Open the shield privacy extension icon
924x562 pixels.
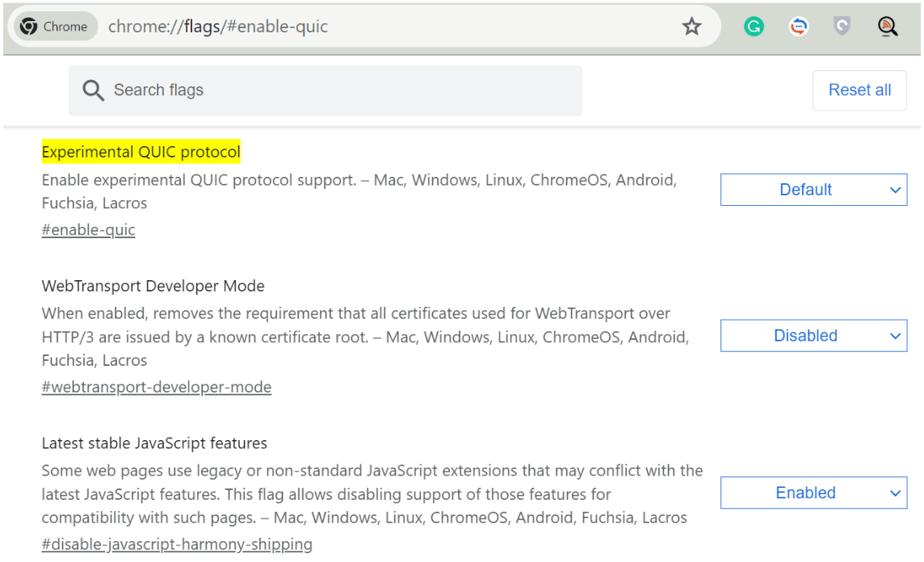pos(842,26)
